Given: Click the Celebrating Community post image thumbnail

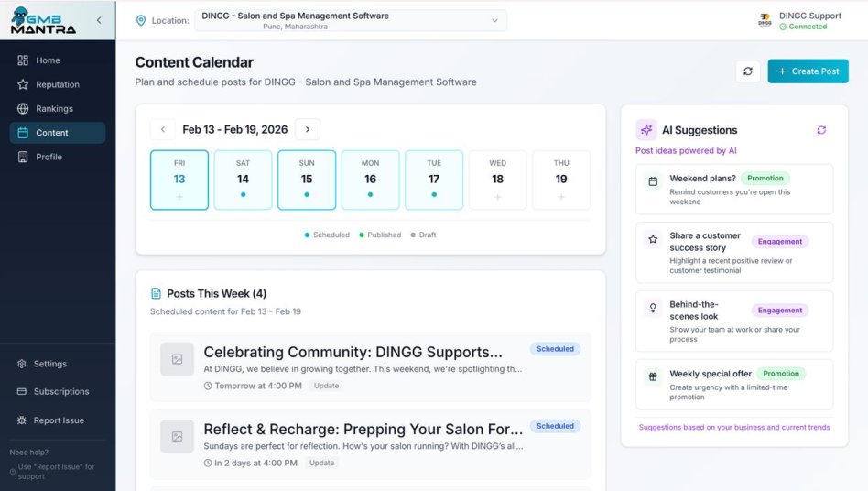Looking at the screenshot, I should [177, 359].
